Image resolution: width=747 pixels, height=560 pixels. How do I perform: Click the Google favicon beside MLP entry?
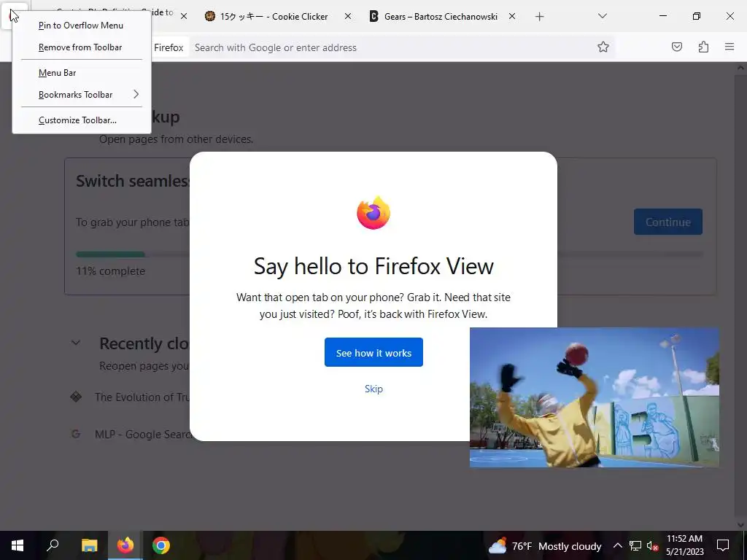coord(75,434)
